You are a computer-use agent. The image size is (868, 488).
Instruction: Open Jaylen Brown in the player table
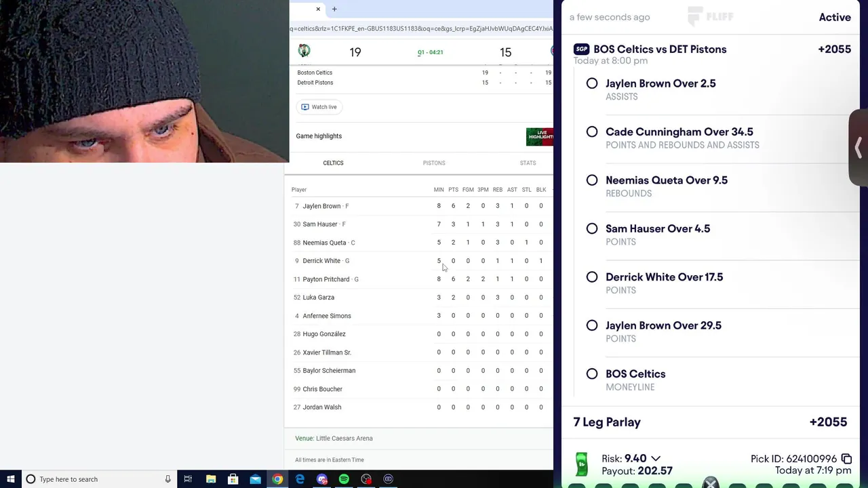click(x=321, y=206)
